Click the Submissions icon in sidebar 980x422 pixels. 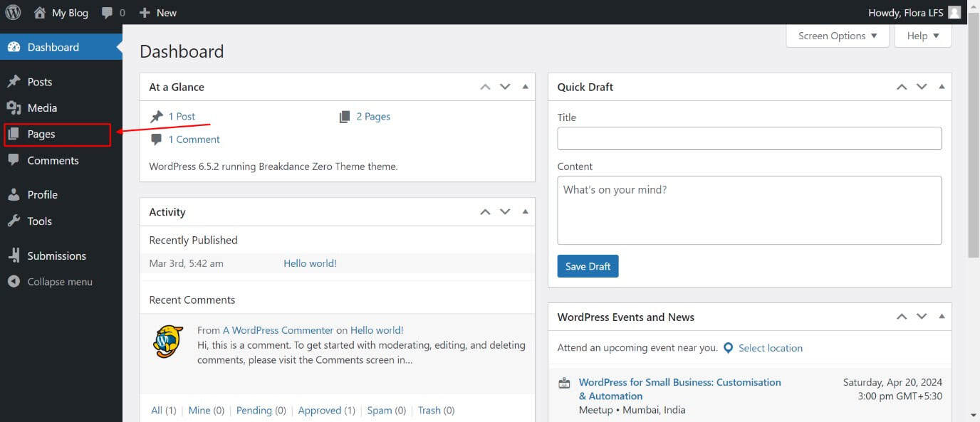pyautogui.click(x=14, y=255)
